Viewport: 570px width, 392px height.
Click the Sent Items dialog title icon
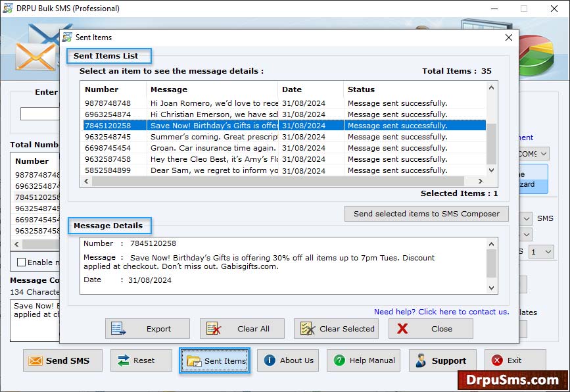point(67,37)
